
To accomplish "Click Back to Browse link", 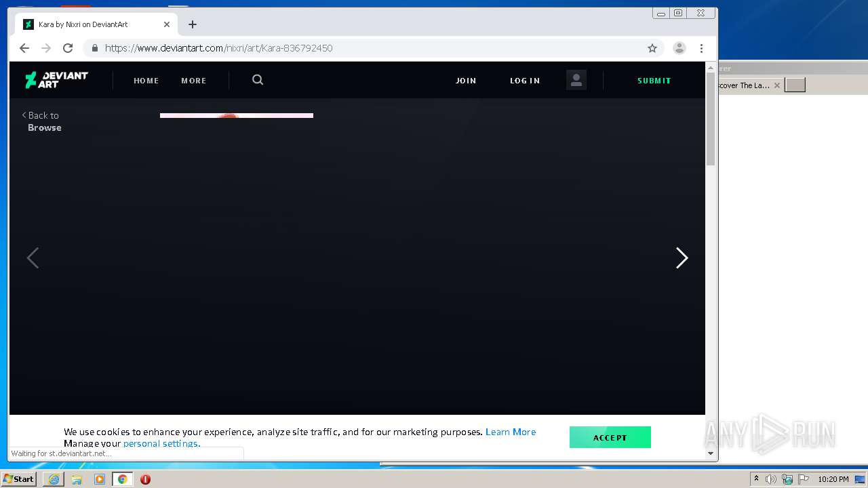I will [41, 121].
